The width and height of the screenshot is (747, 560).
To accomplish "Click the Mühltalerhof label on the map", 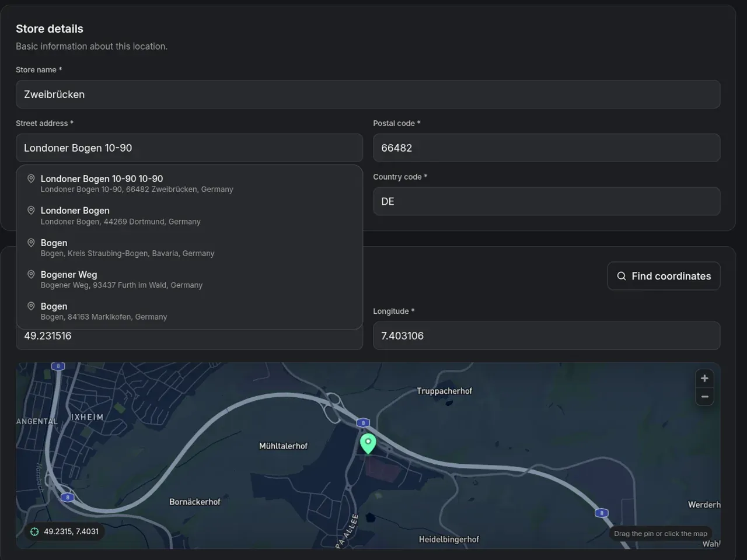I will tap(283, 446).
